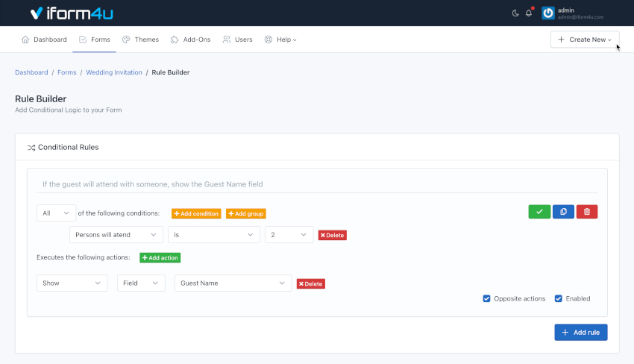Duplicate rule with blue copy icon
Screen dimensions: 634x364
(x=563, y=212)
